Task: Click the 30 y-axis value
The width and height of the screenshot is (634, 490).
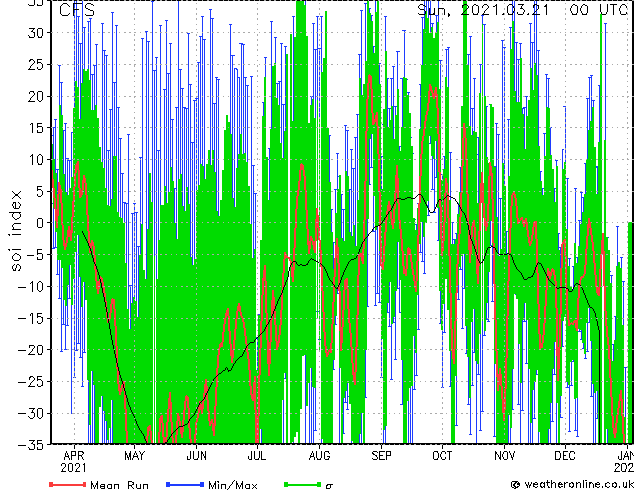Action: (38, 33)
